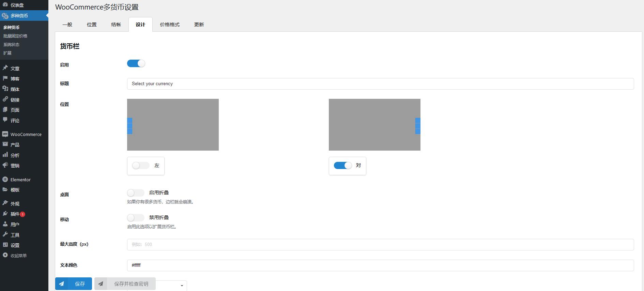Click the 文本颜色 color field
The height and width of the screenshot is (291, 644).
click(x=380, y=265)
